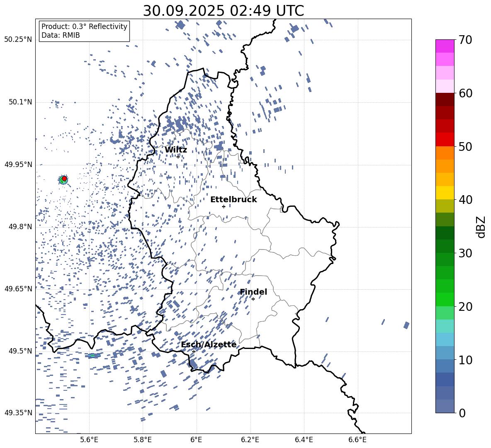Click the colorbar tick label 30
The image size is (491, 448).
[465, 253]
